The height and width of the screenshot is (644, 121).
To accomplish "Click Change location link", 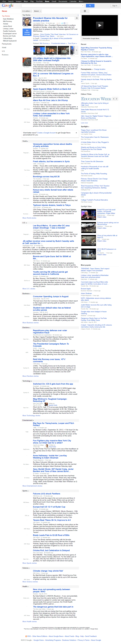I will point(99,69).
